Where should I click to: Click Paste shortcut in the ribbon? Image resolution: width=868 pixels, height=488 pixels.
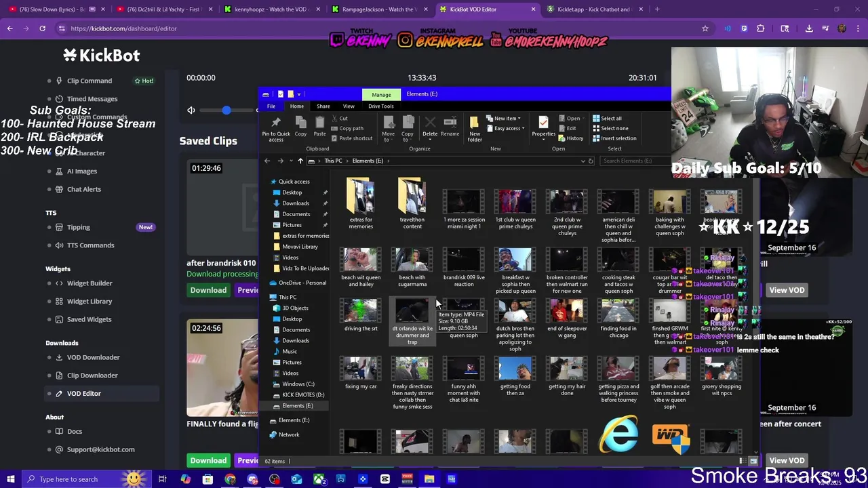351,138
